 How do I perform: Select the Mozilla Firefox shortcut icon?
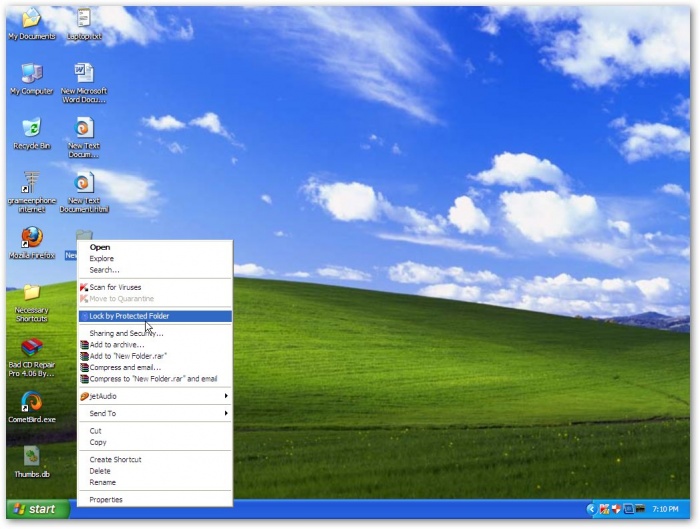coord(31,238)
